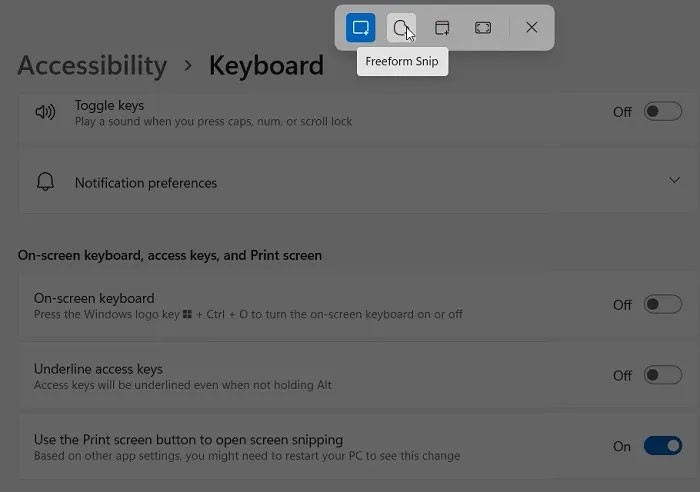Click the breadcrumb chevron separator arrow
700x492 pixels.
point(187,67)
